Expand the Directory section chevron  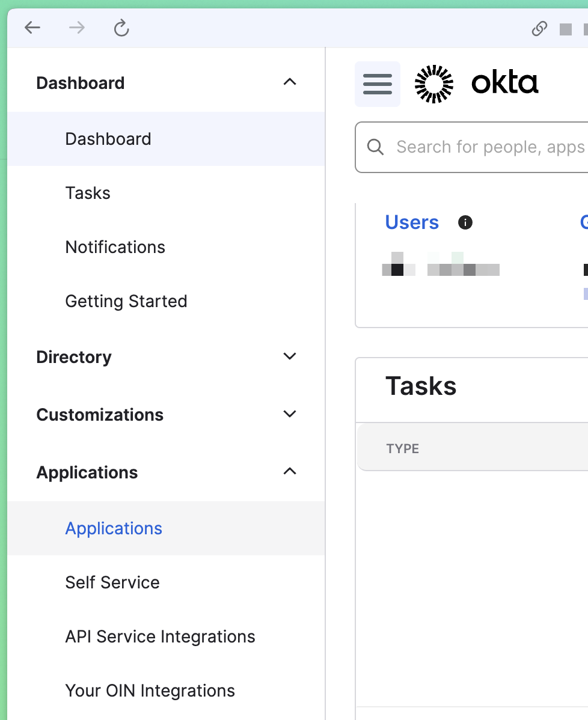[290, 356]
